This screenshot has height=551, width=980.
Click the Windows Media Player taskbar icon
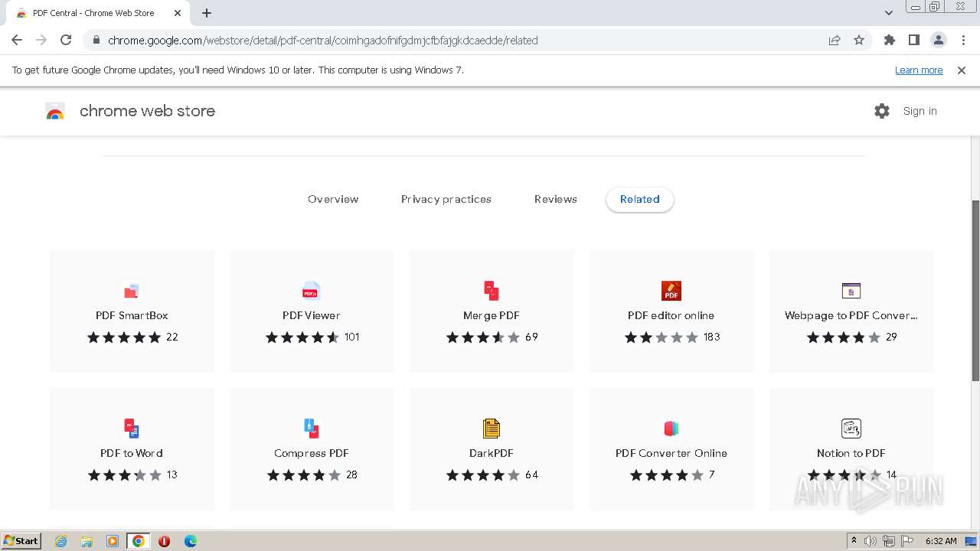point(113,541)
